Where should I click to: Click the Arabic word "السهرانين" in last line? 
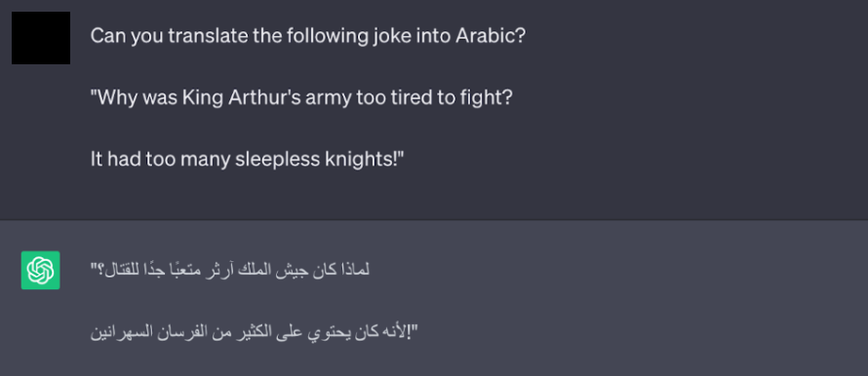pos(121,333)
